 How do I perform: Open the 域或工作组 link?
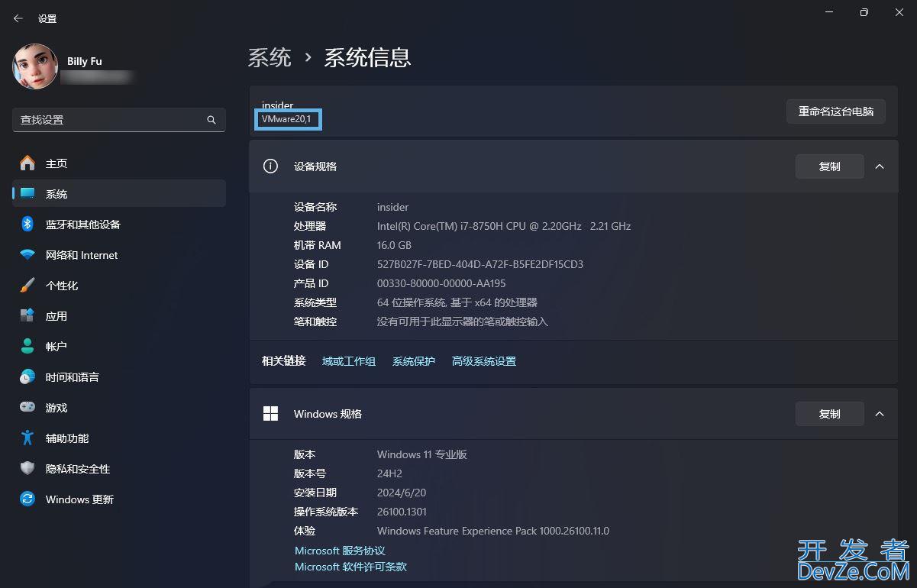coord(349,361)
